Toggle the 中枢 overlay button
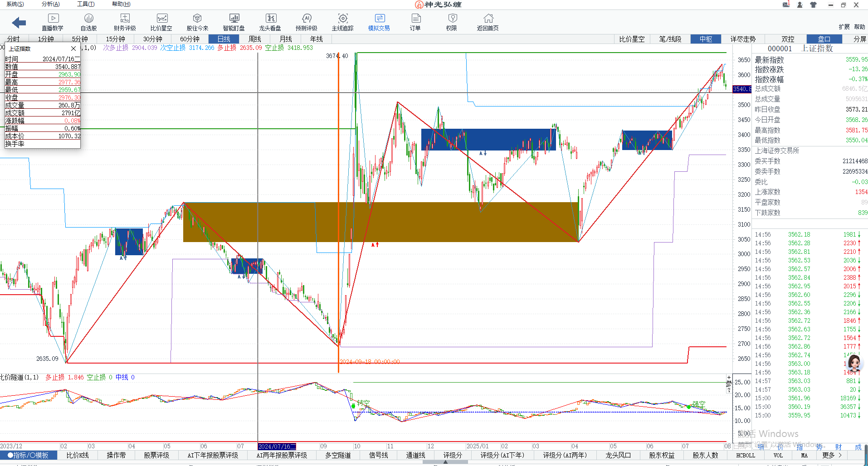The width and height of the screenshot is (868, 466). [x=706, y=39]
